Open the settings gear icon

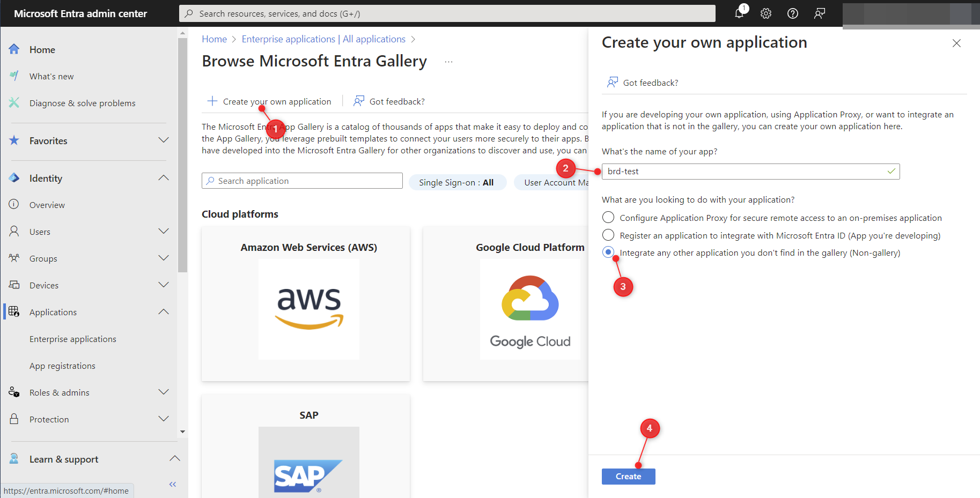(x=766, y=13)
